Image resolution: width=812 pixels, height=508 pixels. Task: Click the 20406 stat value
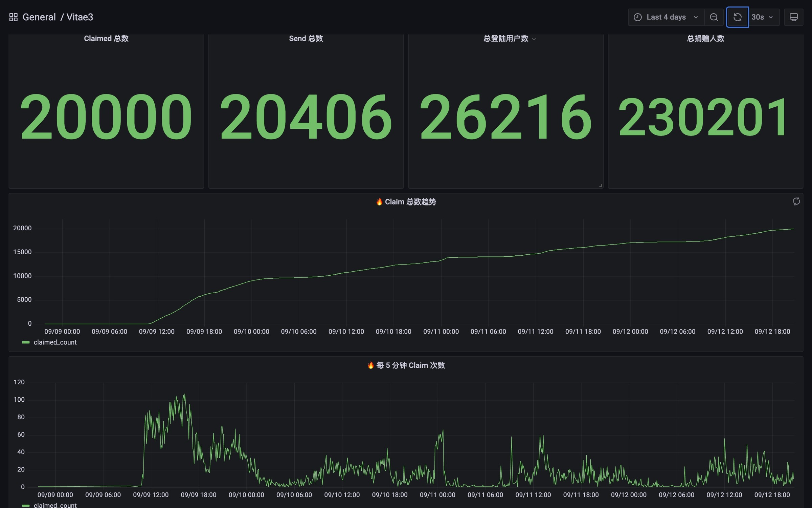306,117
